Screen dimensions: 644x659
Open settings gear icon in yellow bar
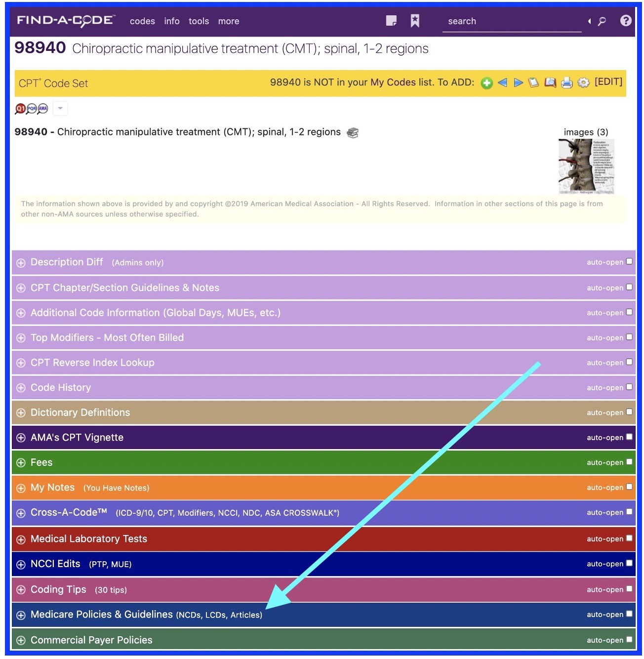[583, 82]
